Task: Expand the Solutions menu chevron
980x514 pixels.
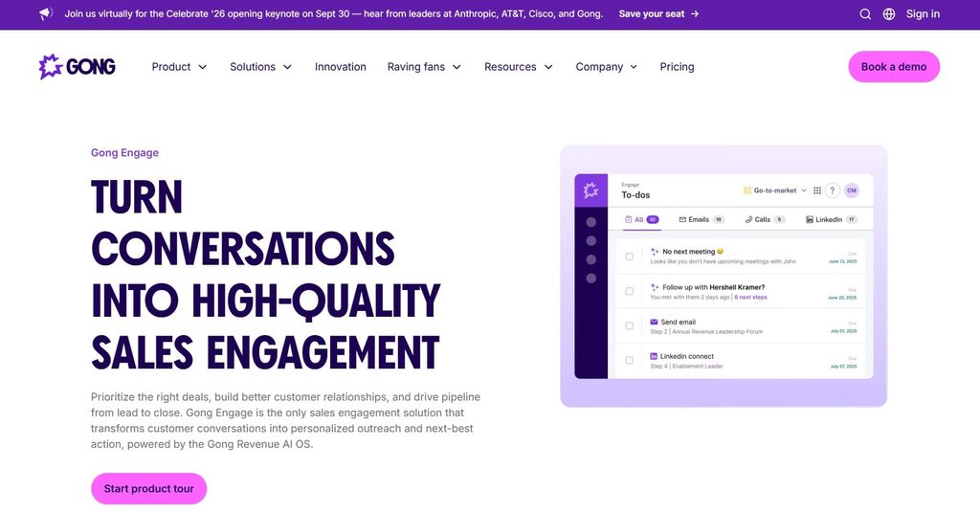Action: tap(287, 67)
